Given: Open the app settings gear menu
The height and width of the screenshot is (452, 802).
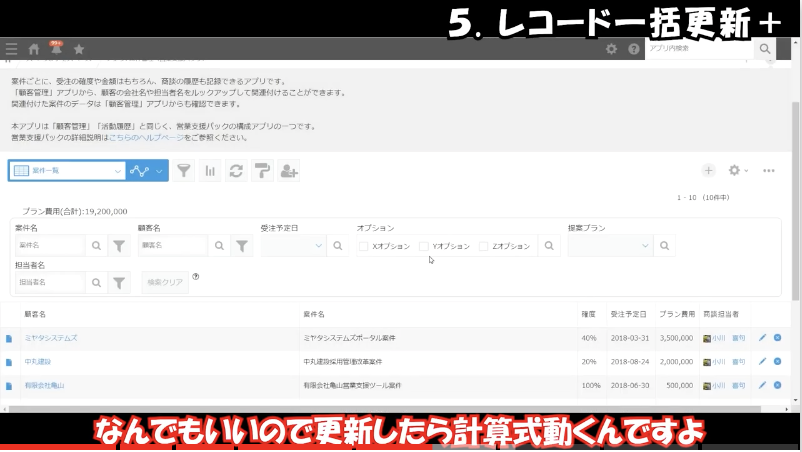Looking at the screenshot, I should point(738,171).
